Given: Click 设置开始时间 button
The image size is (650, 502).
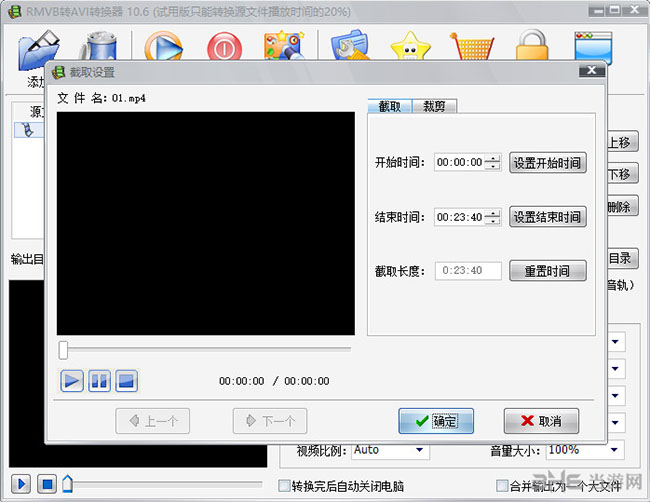Looking at the screenshot, I should [x=548, y=162].
